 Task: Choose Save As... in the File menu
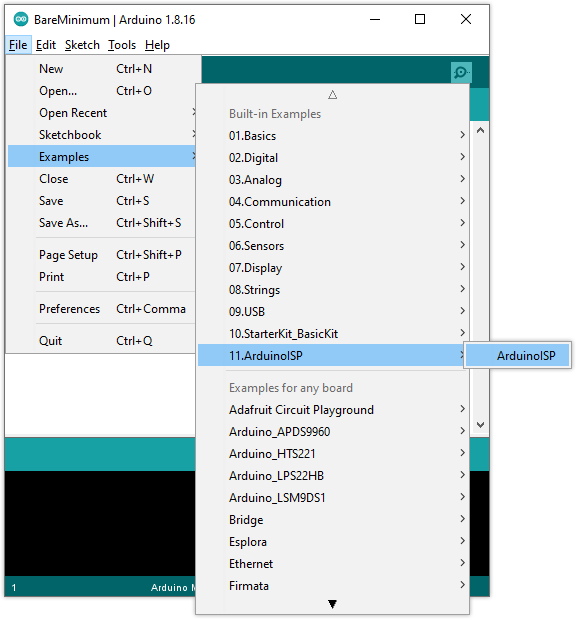tap(102, 223)
